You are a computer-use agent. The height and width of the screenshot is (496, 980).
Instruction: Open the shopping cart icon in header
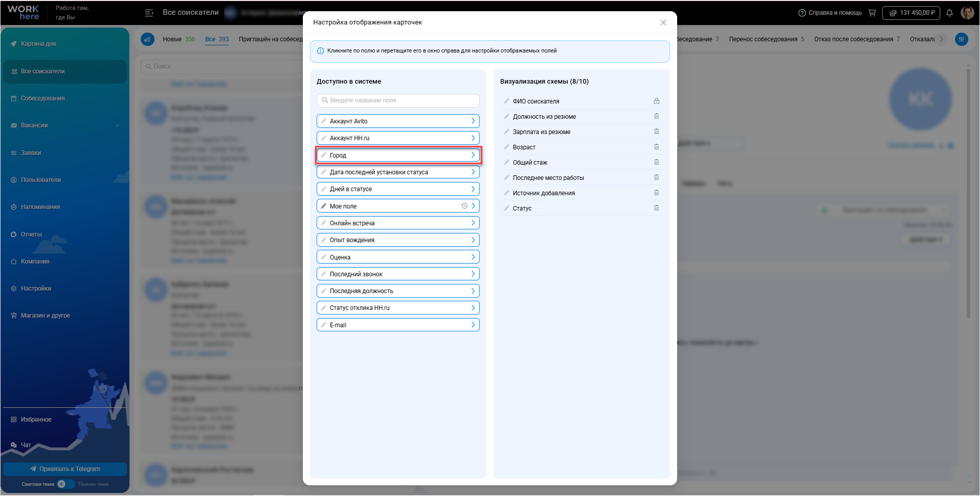click(872, 13)
